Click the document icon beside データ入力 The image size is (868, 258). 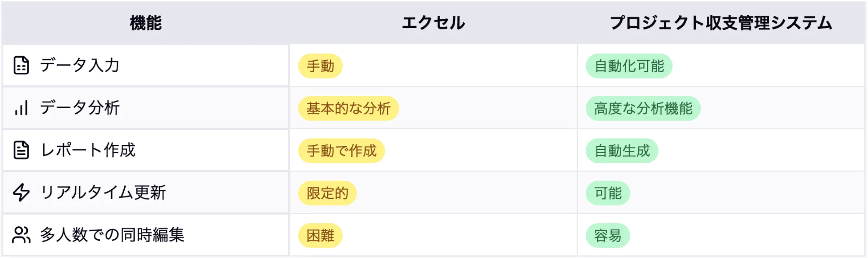coord(21,65)
